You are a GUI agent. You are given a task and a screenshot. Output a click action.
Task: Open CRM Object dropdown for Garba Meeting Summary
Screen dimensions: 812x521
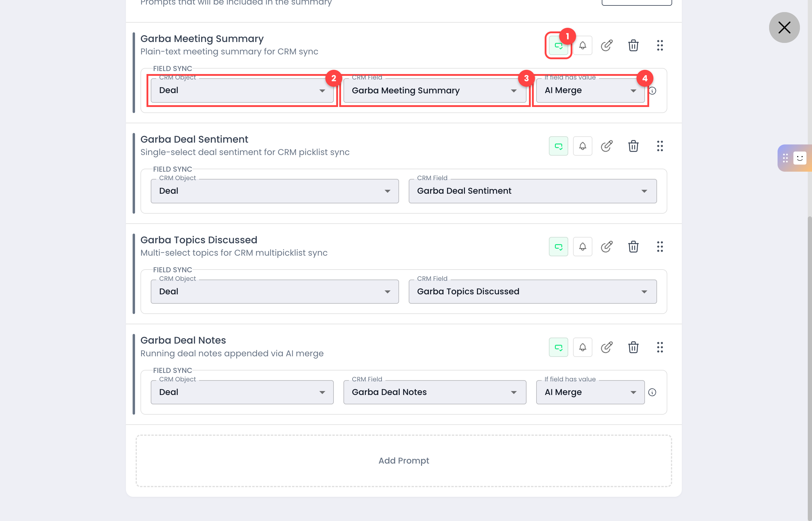(242, 91)
